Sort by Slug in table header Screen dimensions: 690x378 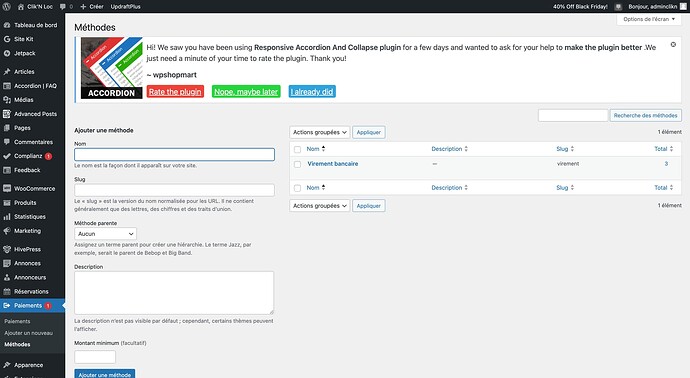[565, 149]
